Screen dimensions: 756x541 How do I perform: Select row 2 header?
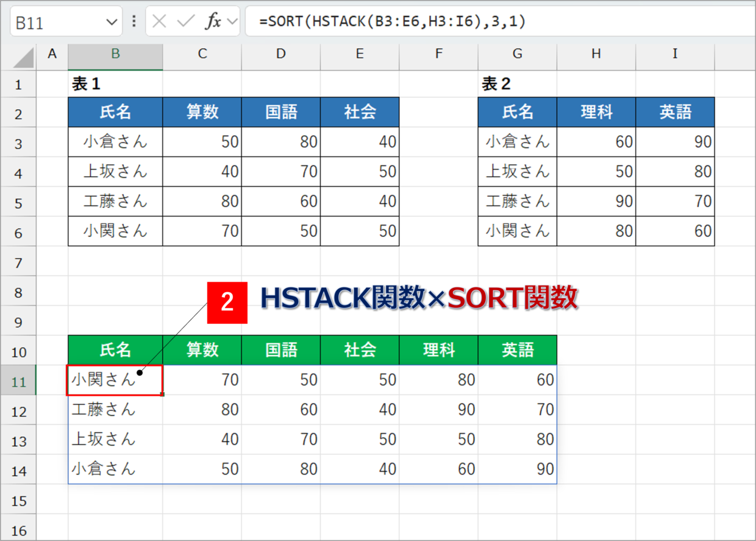18,113
